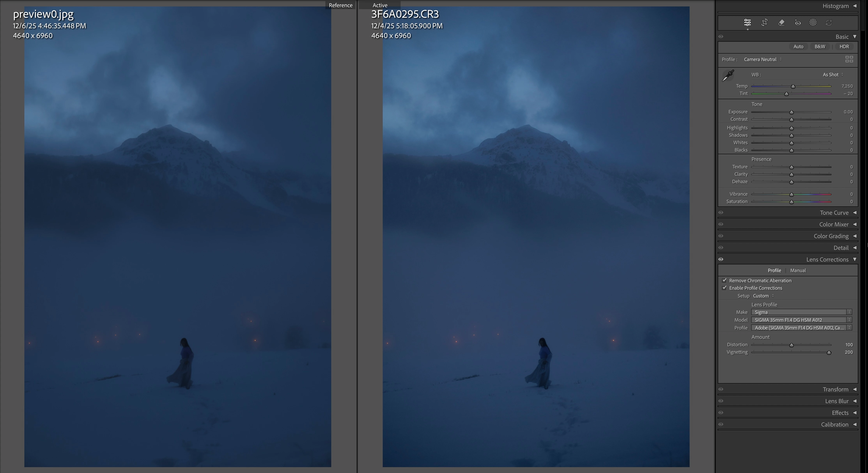Viewport: 868px width, 473px height.
Task: Expand the Color Grading panel
Action: click(855, 236)
